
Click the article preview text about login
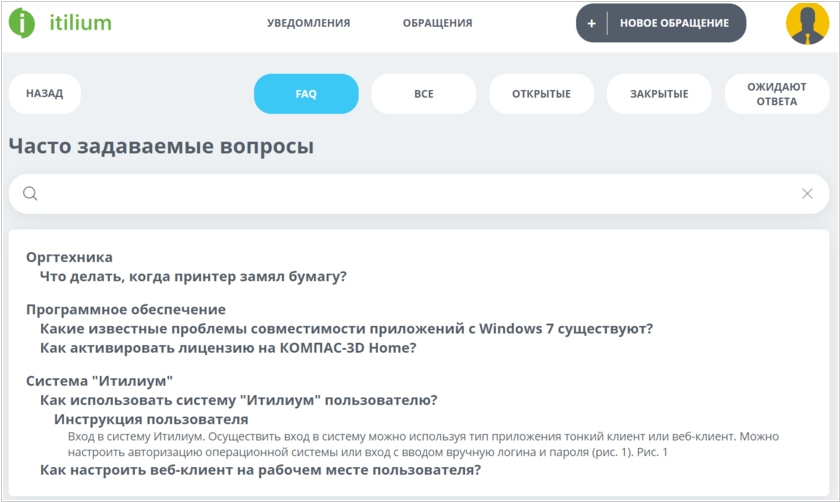[x=423, y=444]
